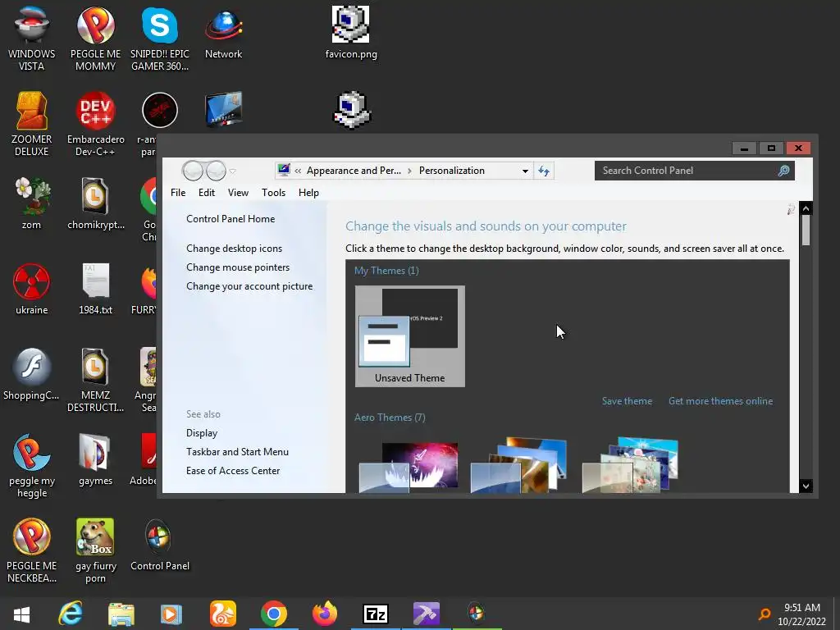The height and width of the screenshot is (630, 840).
Task: Expand the recent pages dropdown arrow
Action: [x=232, y=171]
